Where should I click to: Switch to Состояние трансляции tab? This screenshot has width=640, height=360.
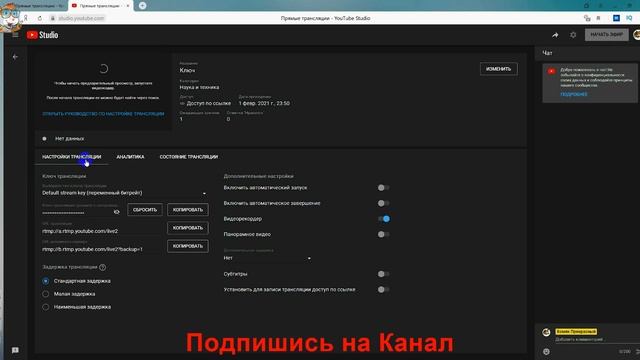click(x=189, y=157)
